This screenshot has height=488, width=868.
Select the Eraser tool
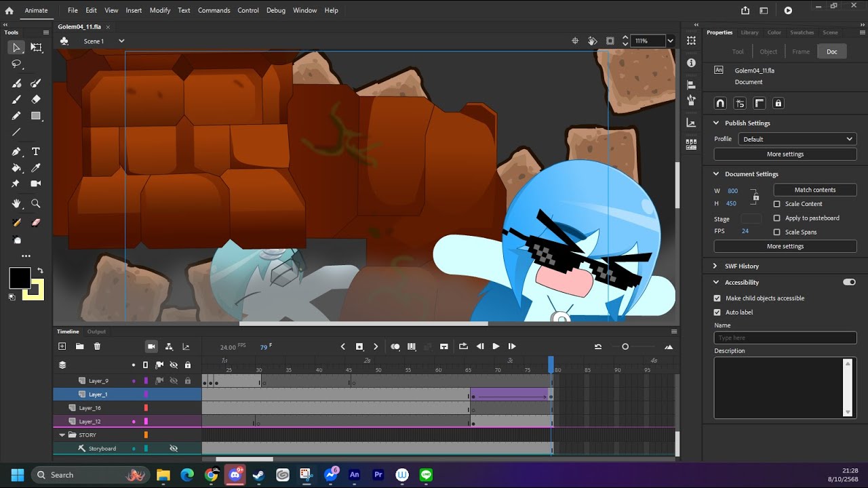[x=36, y=100]
